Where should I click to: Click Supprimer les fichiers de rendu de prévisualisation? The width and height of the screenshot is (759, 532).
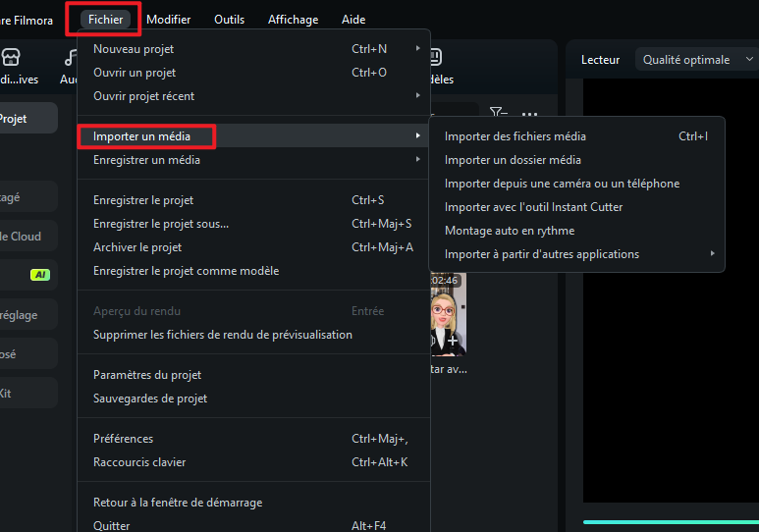[x=253, y=335]
